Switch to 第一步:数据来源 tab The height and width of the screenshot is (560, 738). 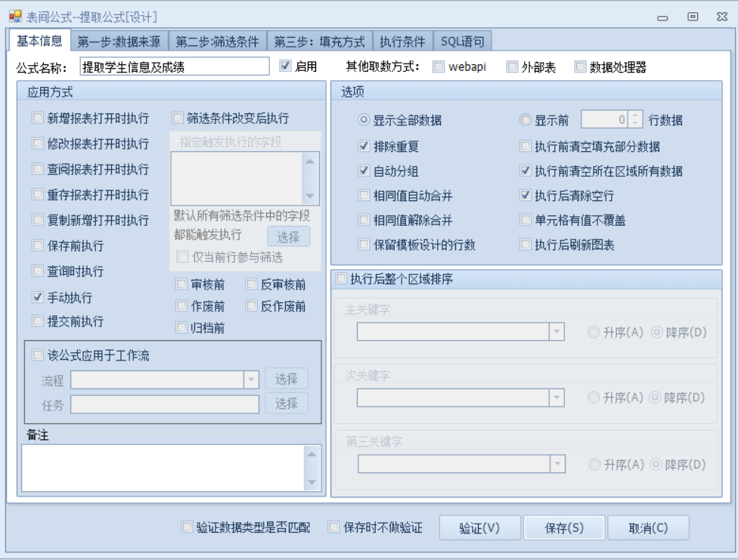tap(119, 42)
